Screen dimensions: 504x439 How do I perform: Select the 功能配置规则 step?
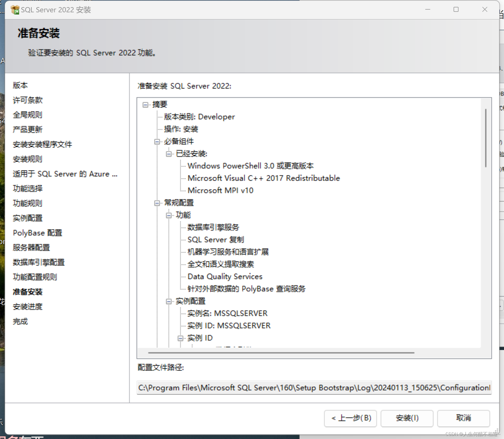(x=35, y=277)
